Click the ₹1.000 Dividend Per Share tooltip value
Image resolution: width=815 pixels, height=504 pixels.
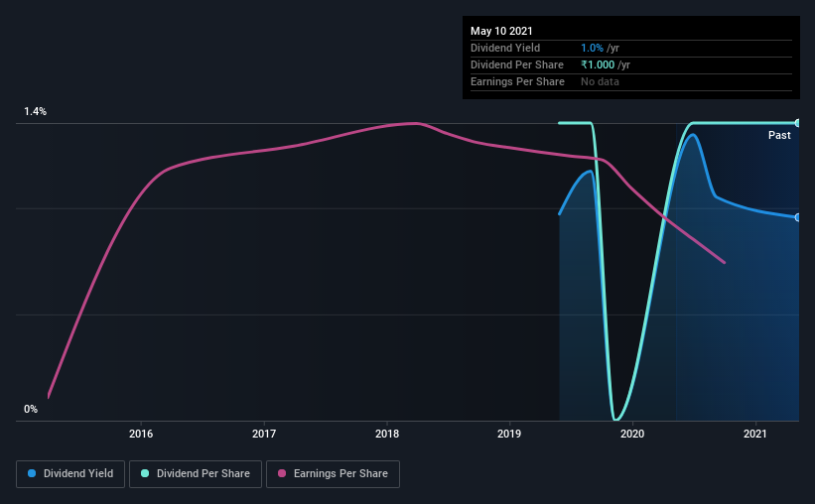click(x=599, y=64)
